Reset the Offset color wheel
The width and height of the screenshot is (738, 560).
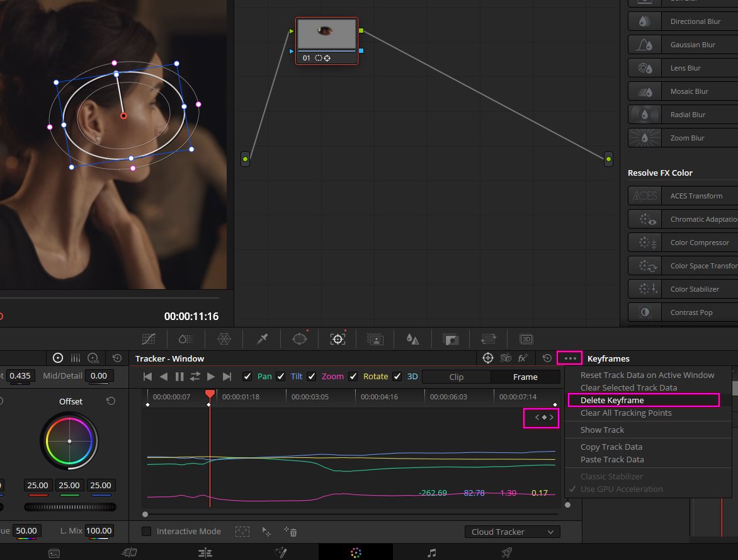[x=111, y=401]
